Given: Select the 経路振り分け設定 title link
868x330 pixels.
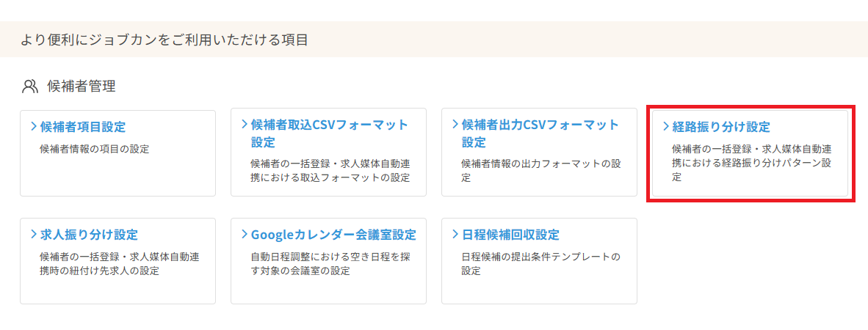Looking at the screenshot, I should [721, 126].
